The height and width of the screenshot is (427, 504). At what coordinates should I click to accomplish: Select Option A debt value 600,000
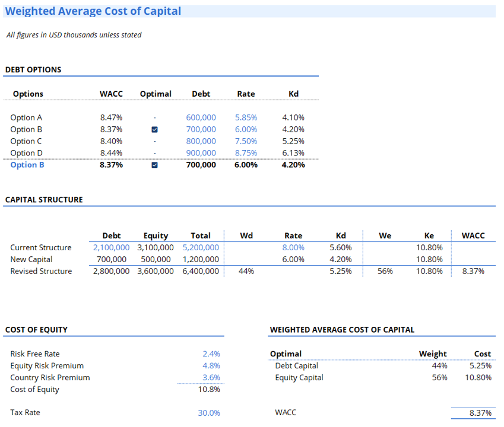tap(201, 118)
